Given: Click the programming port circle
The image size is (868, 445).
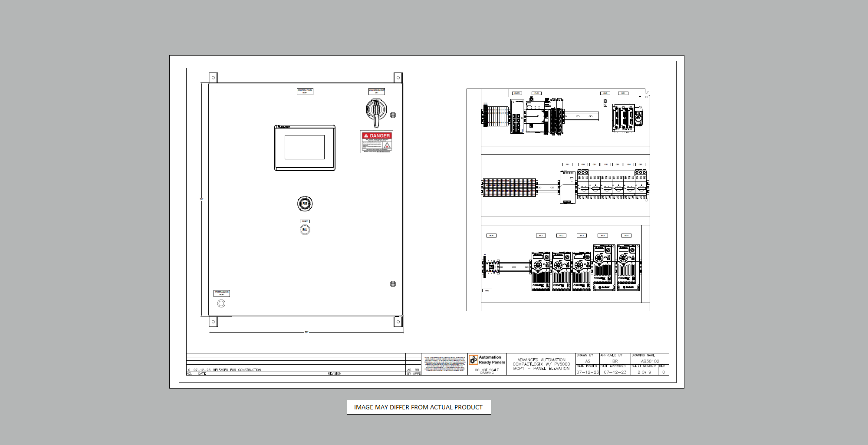Looking at the screenshot, I should [221, 303].
